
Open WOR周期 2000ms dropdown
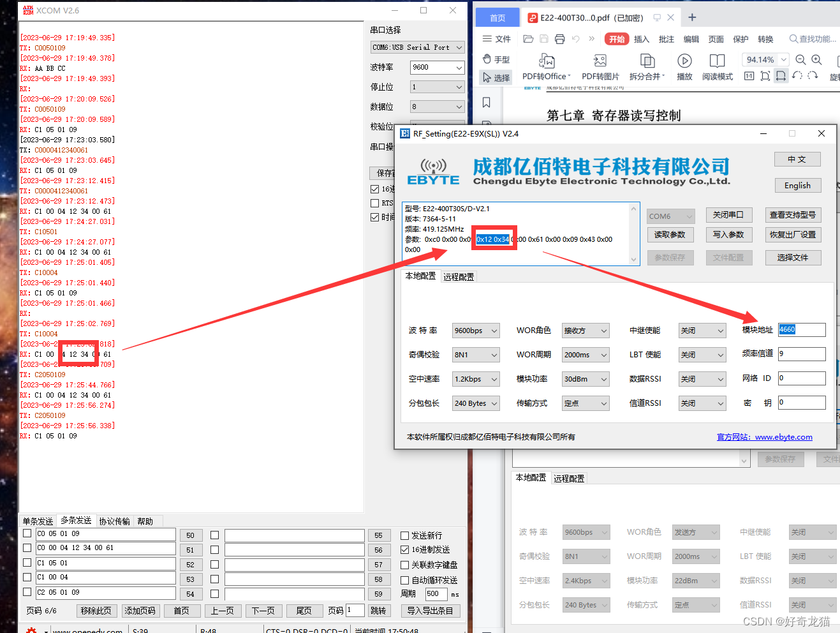[x=586, y=355]
